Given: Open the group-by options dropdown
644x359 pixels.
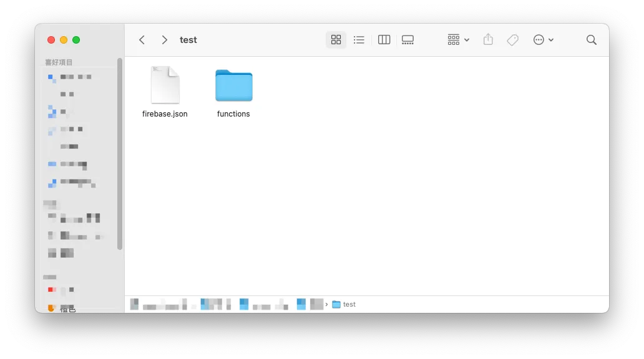Looking at the screenshot, I should coord(458,40).
